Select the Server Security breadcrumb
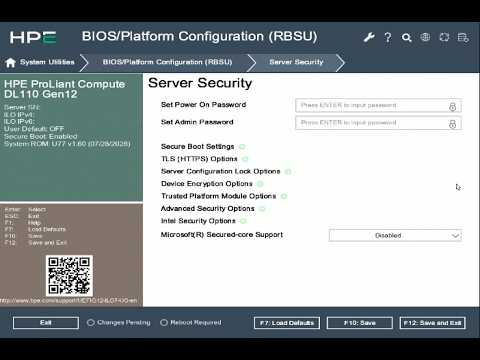The image size is (480, 360). [x=296, y=62]
